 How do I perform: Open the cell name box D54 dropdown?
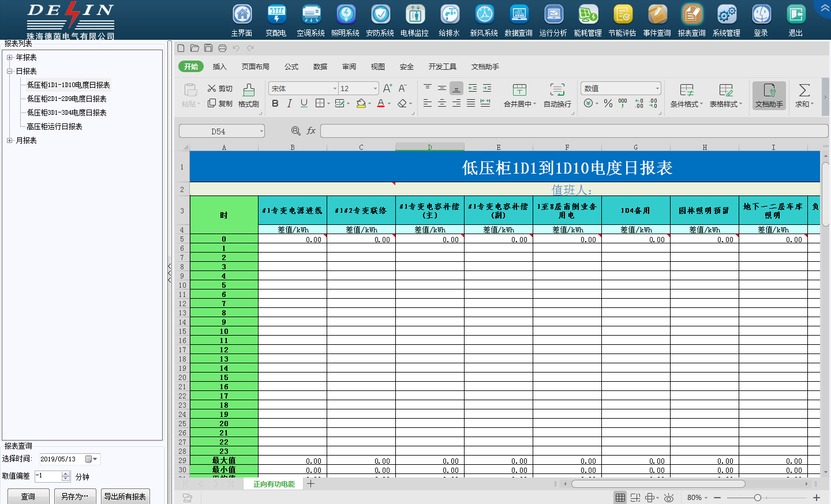tap(261, 131)
